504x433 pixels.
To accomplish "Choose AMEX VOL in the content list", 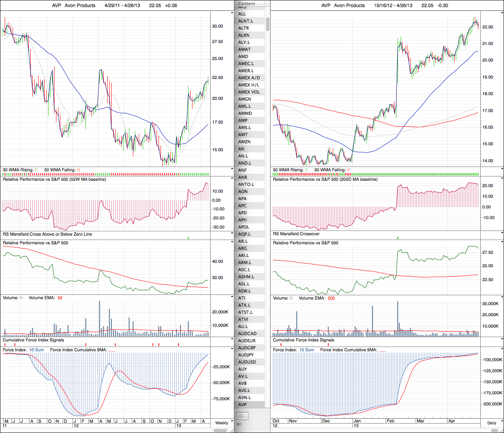I will [x=249, y=92].
